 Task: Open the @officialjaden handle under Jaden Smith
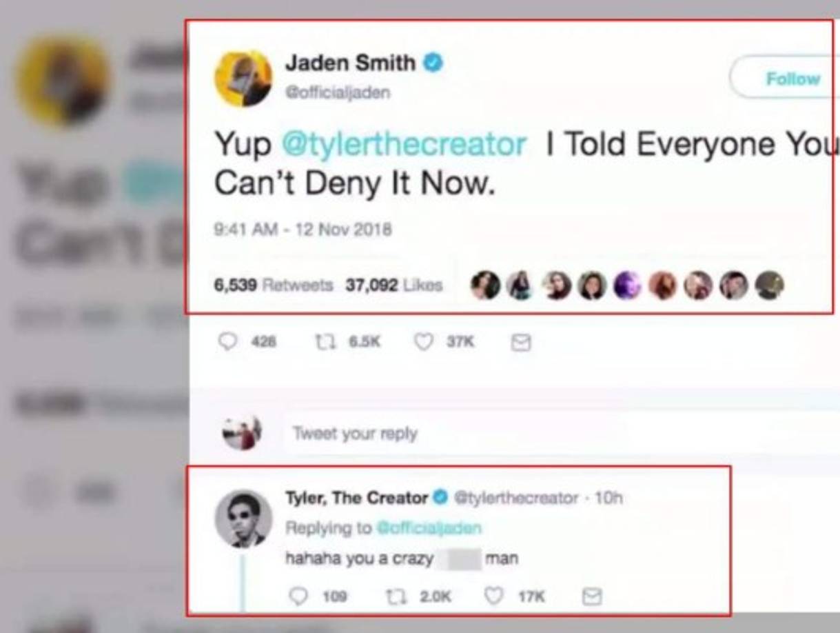coord(338,92)
